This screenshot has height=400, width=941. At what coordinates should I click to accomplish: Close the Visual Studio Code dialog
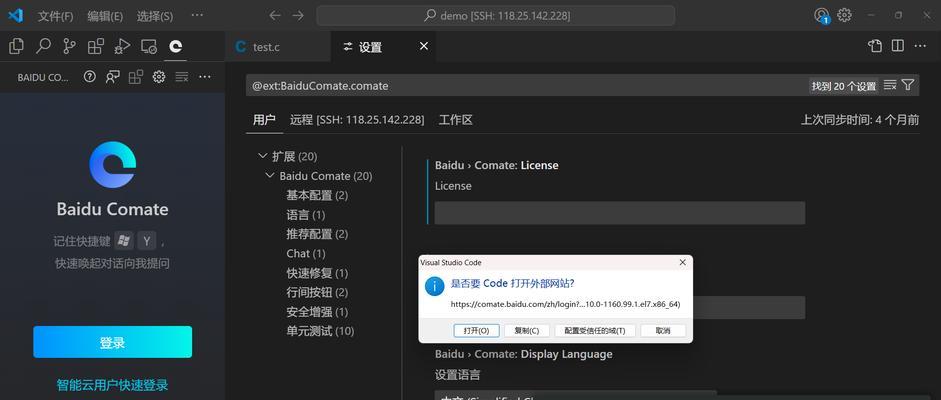tap(682, 263)
